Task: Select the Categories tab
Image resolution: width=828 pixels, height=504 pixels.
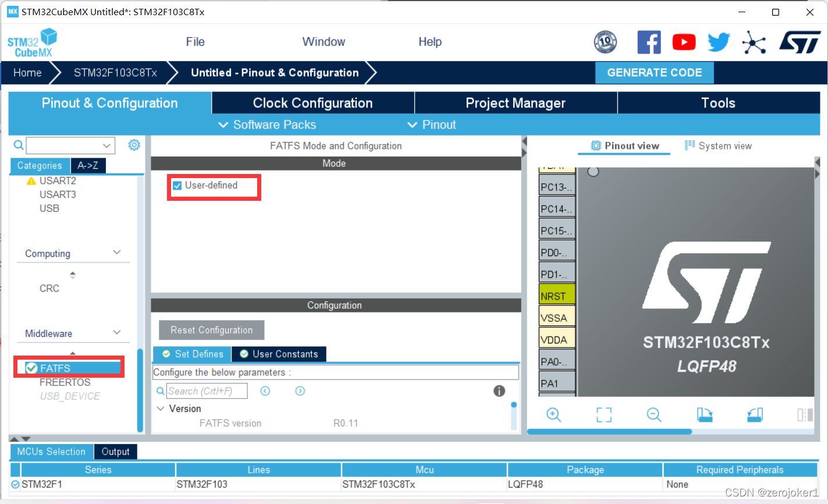Action: coord(40,166)
